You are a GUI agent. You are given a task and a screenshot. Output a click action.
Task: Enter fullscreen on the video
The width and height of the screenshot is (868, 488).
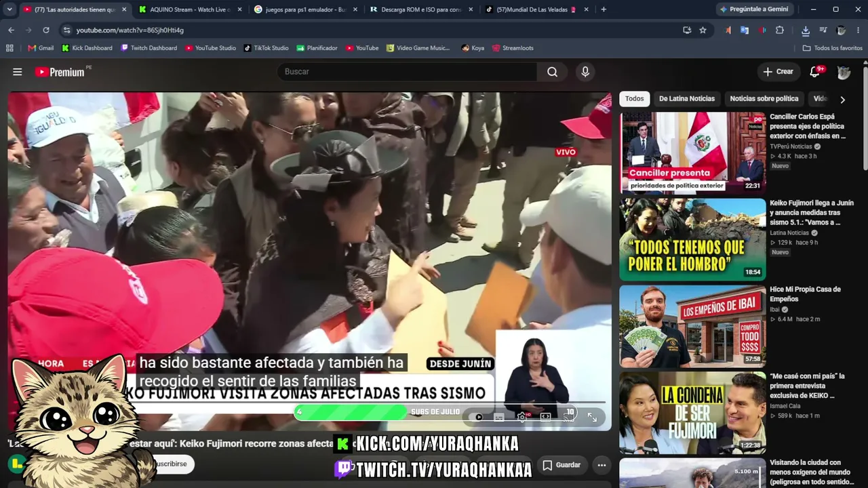[592, 417]
